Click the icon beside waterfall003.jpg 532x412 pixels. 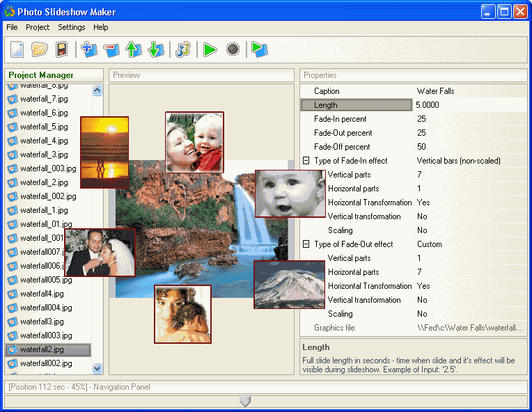point(13,335)
